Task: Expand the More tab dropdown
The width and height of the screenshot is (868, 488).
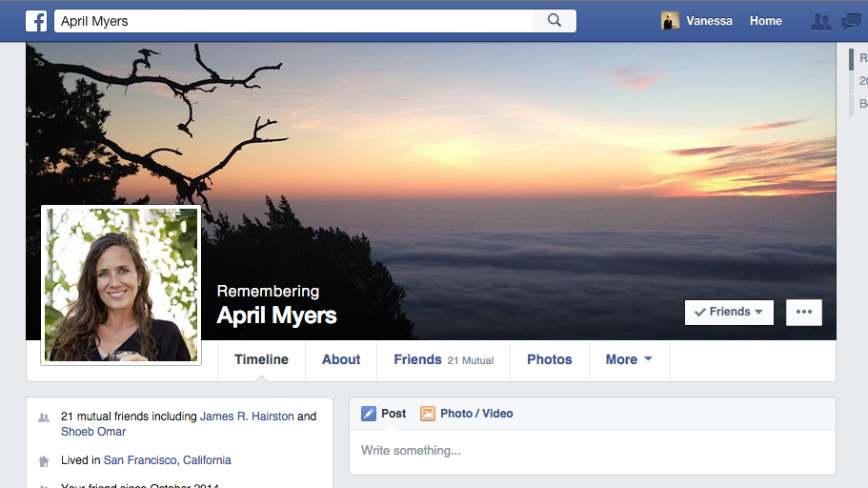Action: tap(629, 359)
